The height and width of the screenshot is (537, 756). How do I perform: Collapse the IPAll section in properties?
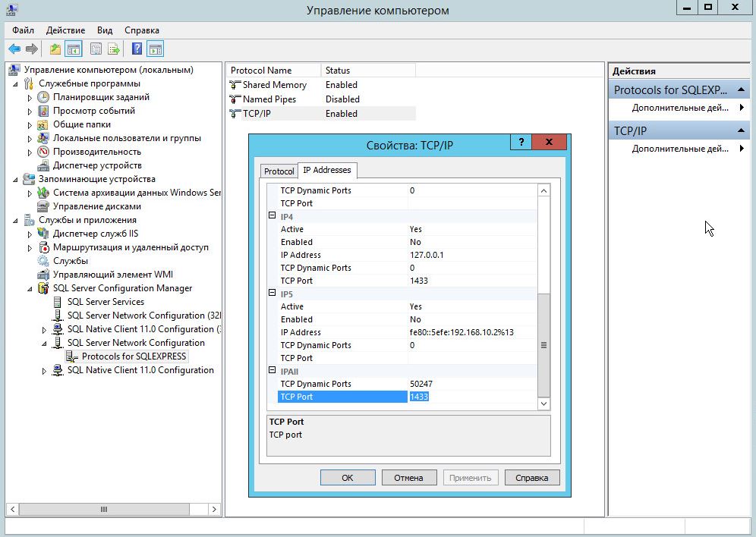click(272, 370)
